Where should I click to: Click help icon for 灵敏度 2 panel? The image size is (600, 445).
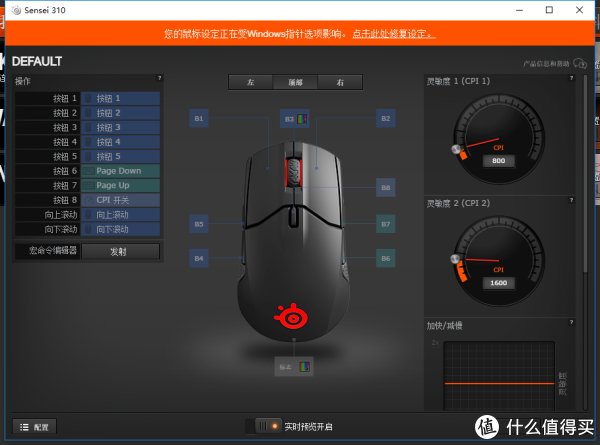(572, 200)
